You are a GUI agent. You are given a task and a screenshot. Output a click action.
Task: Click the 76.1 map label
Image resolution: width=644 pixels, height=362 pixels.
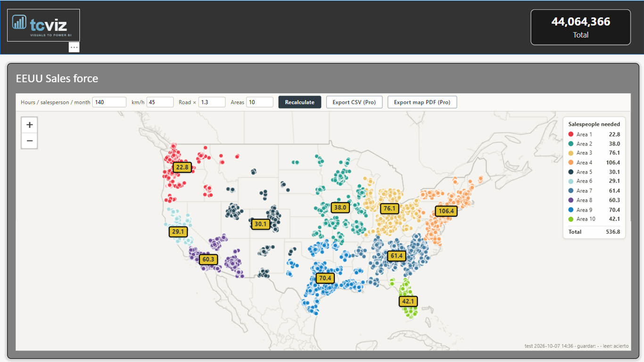coord(389,208)
